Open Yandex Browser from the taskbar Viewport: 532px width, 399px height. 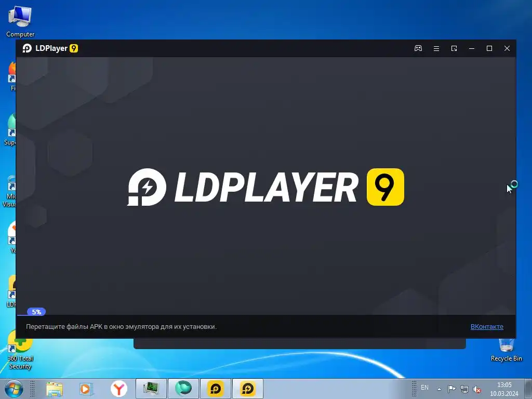pos(118,389)
